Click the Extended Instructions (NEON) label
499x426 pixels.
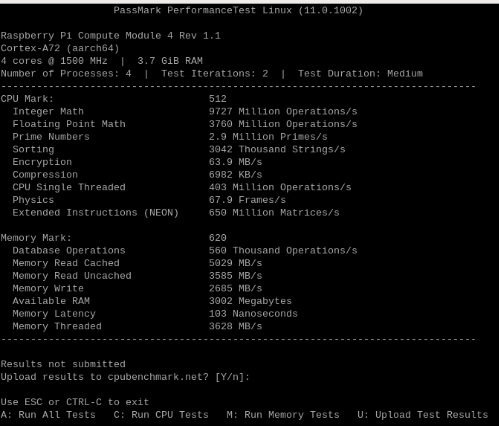tap(95, 213)
